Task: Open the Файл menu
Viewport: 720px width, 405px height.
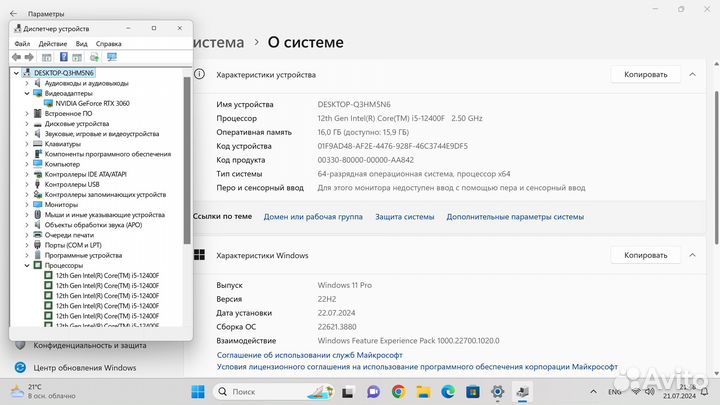Action: click(x=22, y=44)
